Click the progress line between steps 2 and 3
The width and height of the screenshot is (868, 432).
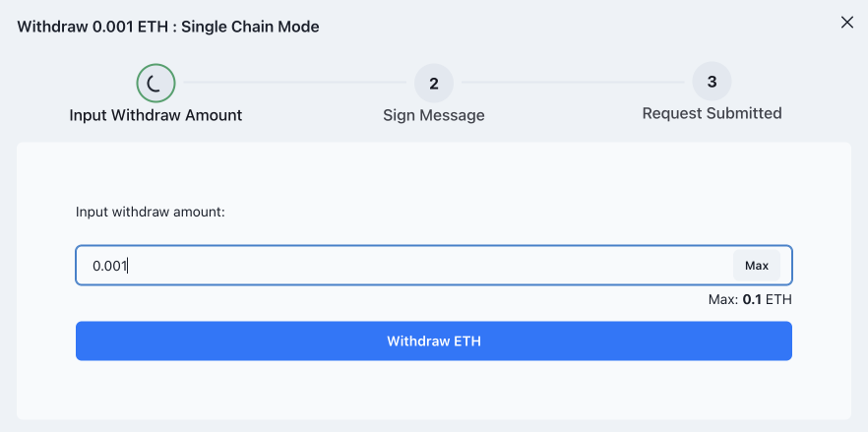[x=573, y=83]
